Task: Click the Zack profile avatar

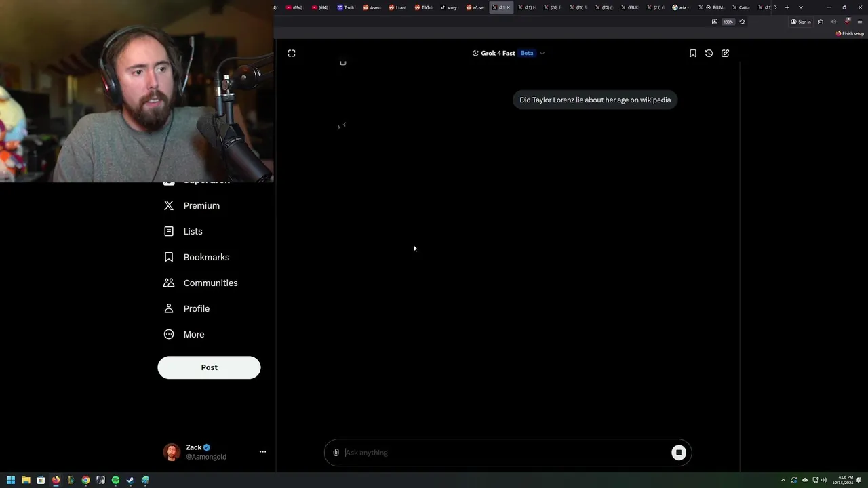Action: (172, 452)
